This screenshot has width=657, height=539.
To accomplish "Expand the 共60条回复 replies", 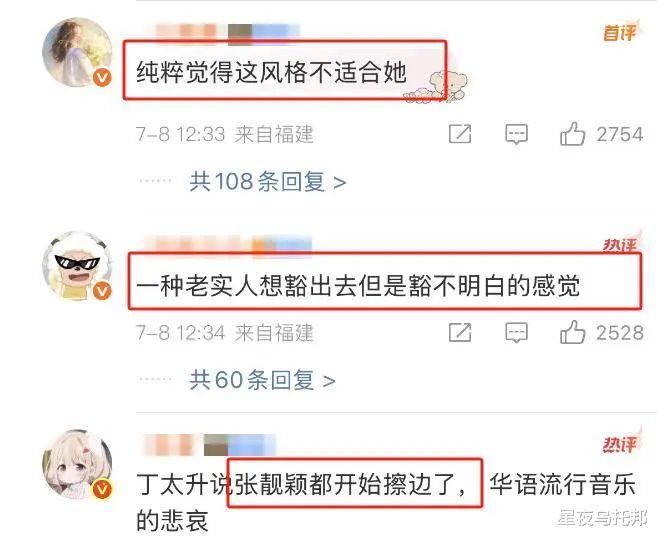I will [x=262, y=380].
